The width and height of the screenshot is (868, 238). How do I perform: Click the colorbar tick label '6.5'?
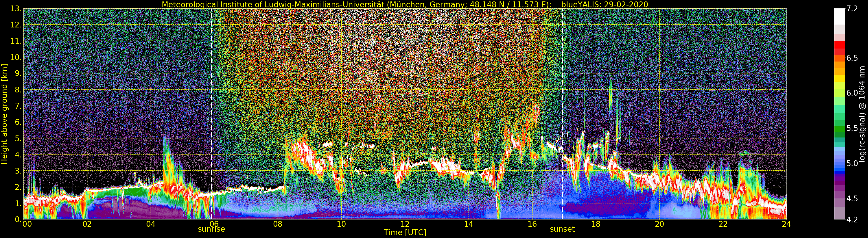[852, 58]
